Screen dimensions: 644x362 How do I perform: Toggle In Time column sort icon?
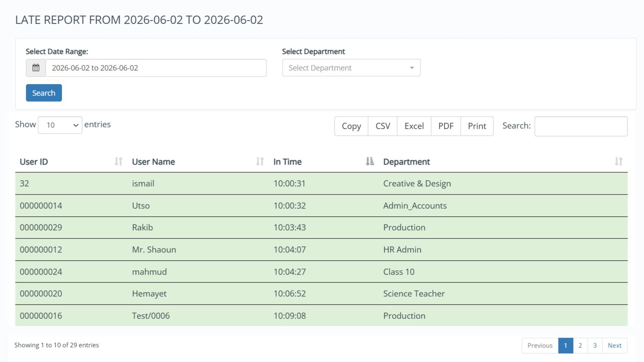pos(370,162)
